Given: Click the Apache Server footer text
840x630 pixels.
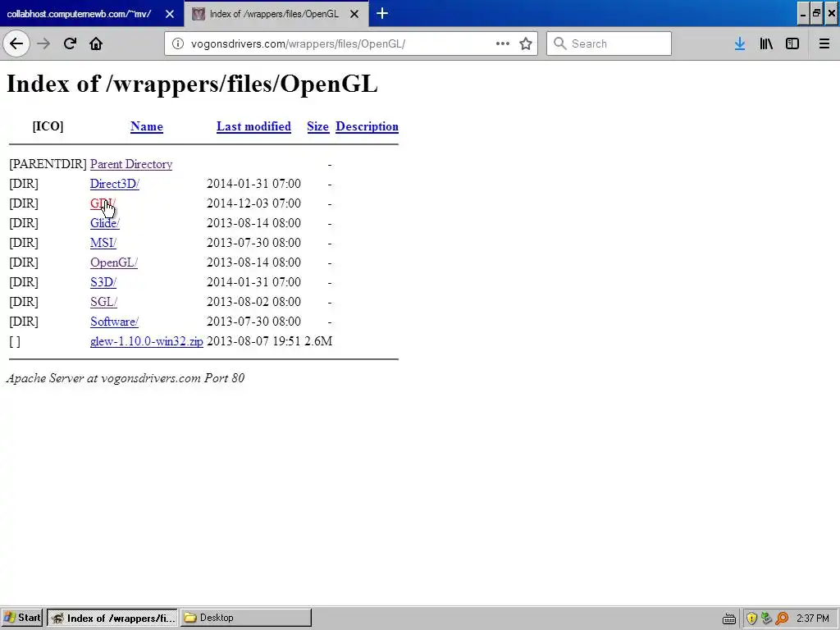Looking at the screenshot, I should click(126, 378).
